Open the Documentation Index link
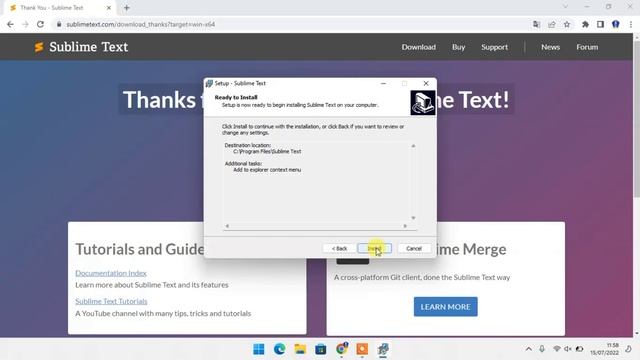This screenshot has width=640, height=360. (x=111, y=273)
